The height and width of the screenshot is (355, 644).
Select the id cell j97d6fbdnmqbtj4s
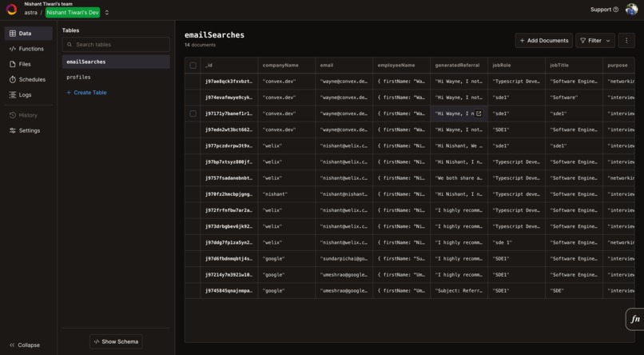point(229,258)
